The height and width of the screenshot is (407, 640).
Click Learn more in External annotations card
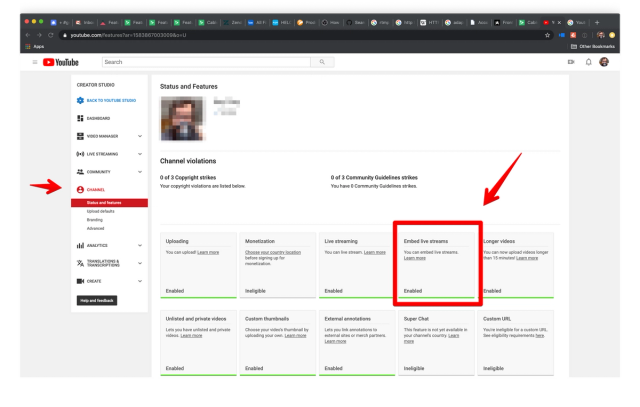click(x=336, y=341)
